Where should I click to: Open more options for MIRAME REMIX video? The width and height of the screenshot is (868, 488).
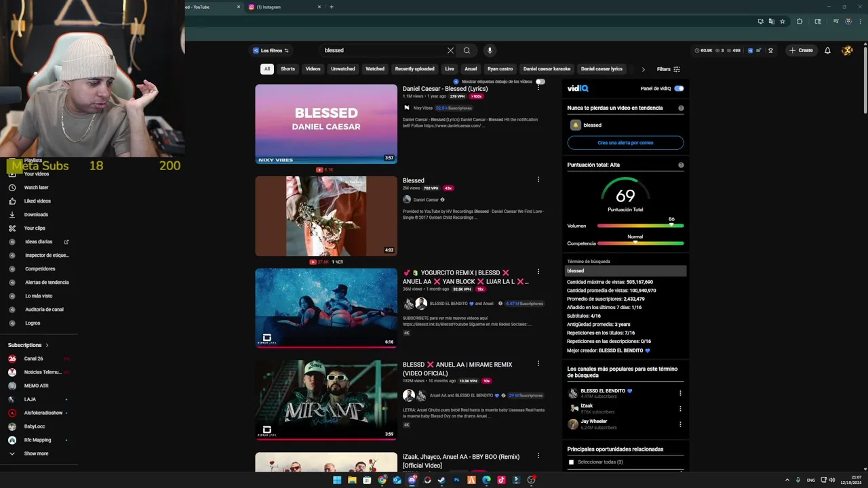[x=538, y=363]
